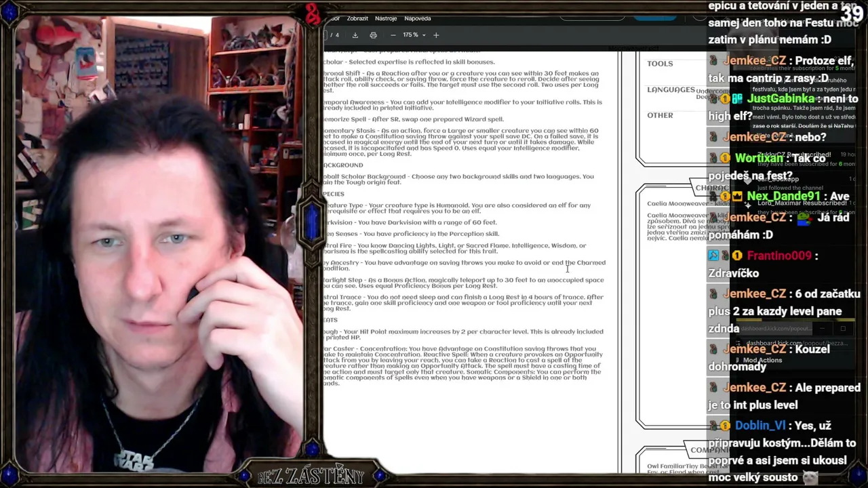Click the 'War Caster' feat description
The height and width of the screenshot is (488, 868).
pyautogui.click(x=462, y=366)
